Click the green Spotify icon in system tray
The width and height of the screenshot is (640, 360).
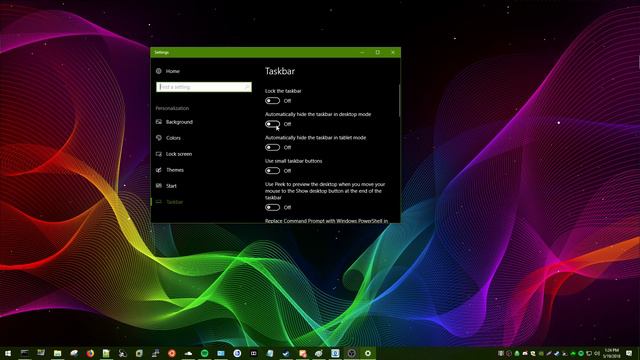581,353
